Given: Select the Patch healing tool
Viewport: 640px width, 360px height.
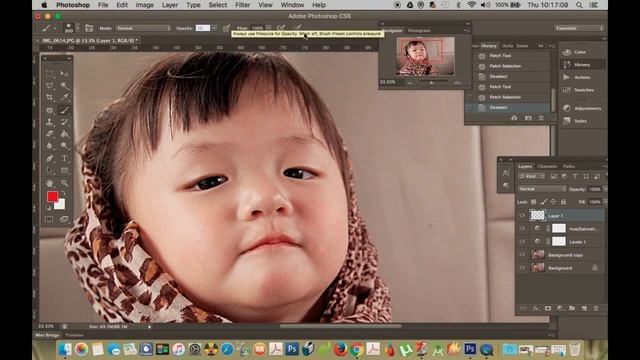Looking at the screenshot, I should point(50,110).
